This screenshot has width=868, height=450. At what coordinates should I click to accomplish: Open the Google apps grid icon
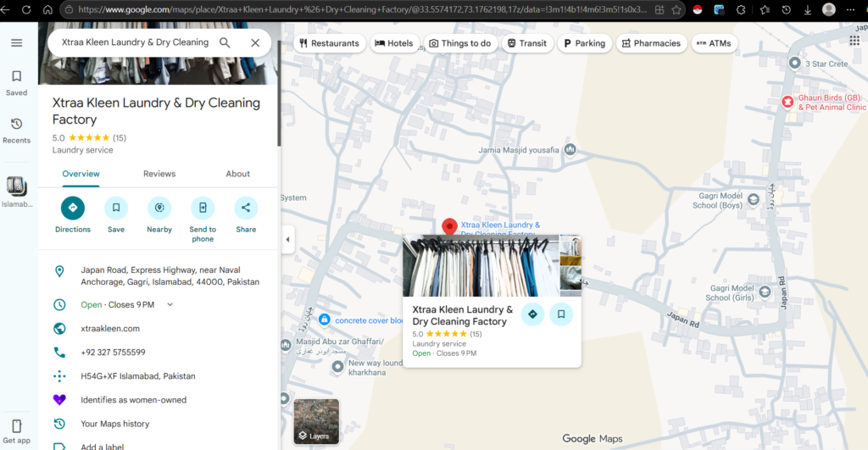point(854,41)
